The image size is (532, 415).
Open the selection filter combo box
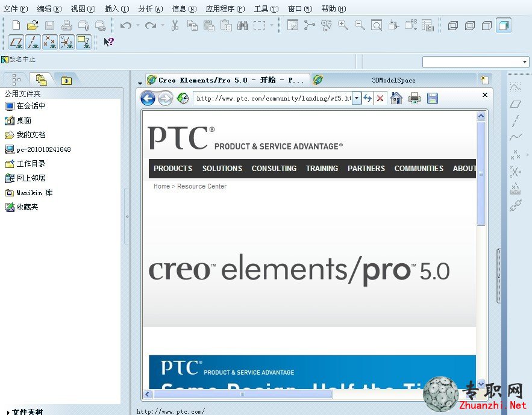coord(476,62)
